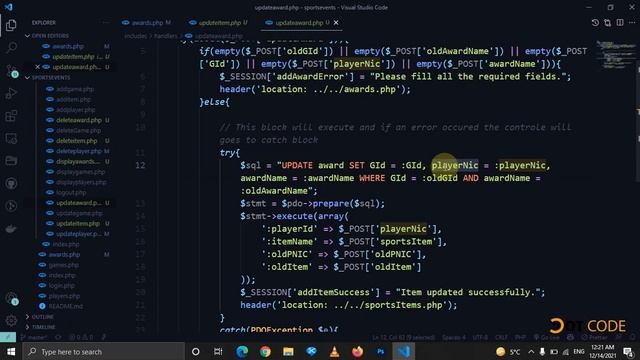640x360 pixels.
Task: Expand the Timeline section
Action: (40, 327)
